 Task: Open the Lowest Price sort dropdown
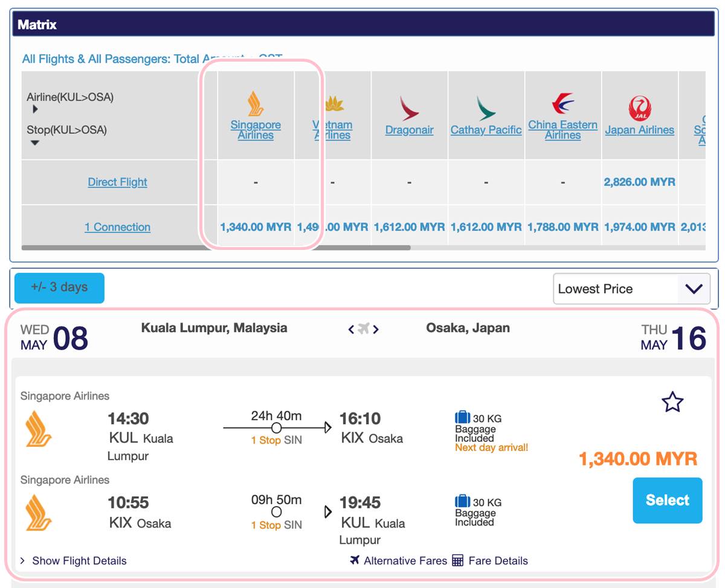point(631,289)
